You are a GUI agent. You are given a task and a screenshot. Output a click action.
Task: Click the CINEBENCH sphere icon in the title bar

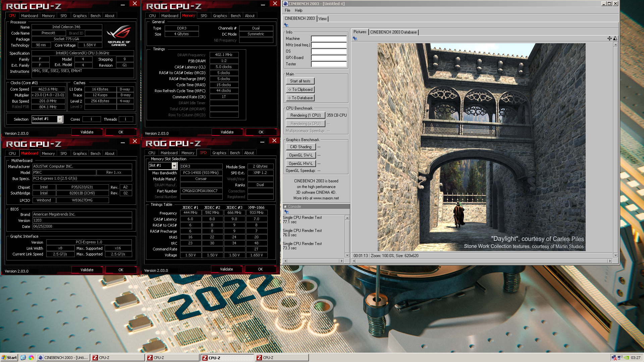pyautogui.click(x=285, y=4)
